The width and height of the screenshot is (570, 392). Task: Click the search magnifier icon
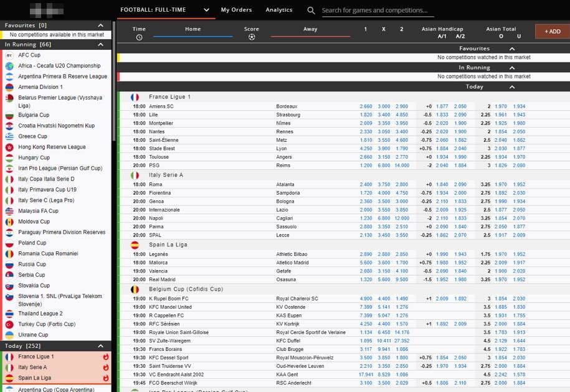tap(311, 10)
